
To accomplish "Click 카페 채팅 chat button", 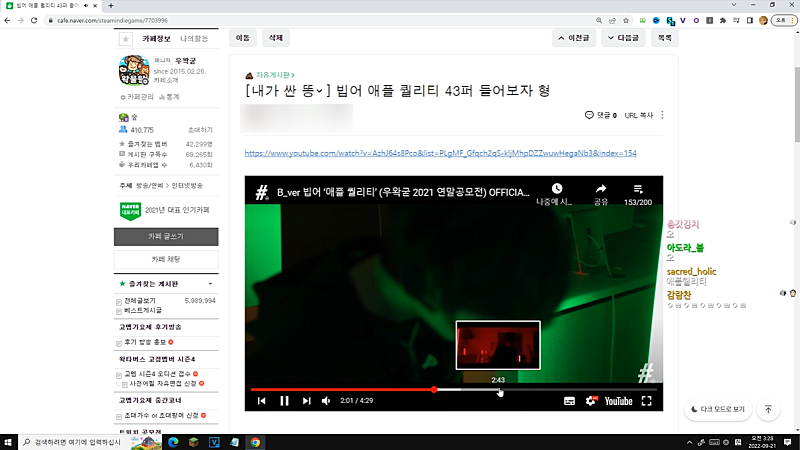I will (166, 259).
